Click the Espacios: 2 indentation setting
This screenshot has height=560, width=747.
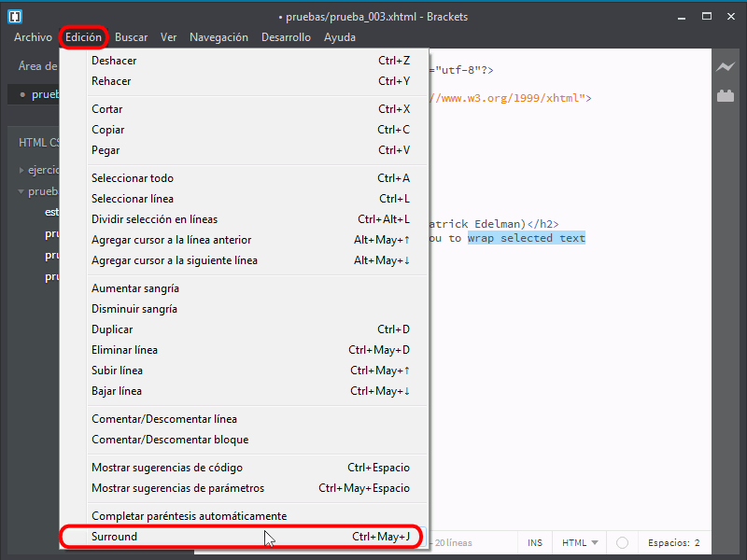coord(673,543)
